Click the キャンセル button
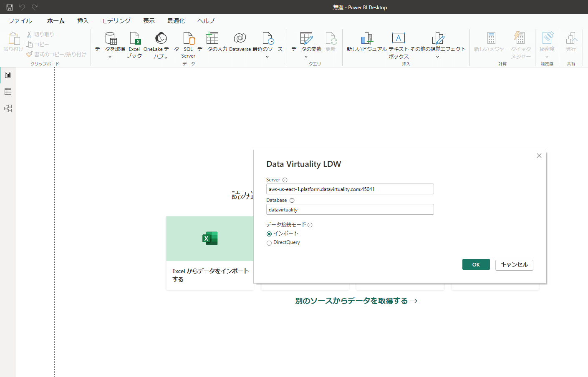 514,265
